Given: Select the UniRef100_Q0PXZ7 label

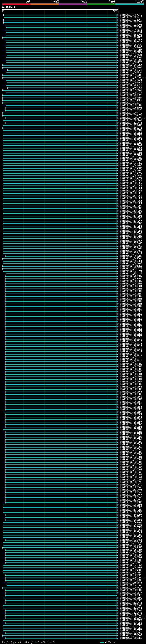Looking at the screenshot, I should click(131, 588).
